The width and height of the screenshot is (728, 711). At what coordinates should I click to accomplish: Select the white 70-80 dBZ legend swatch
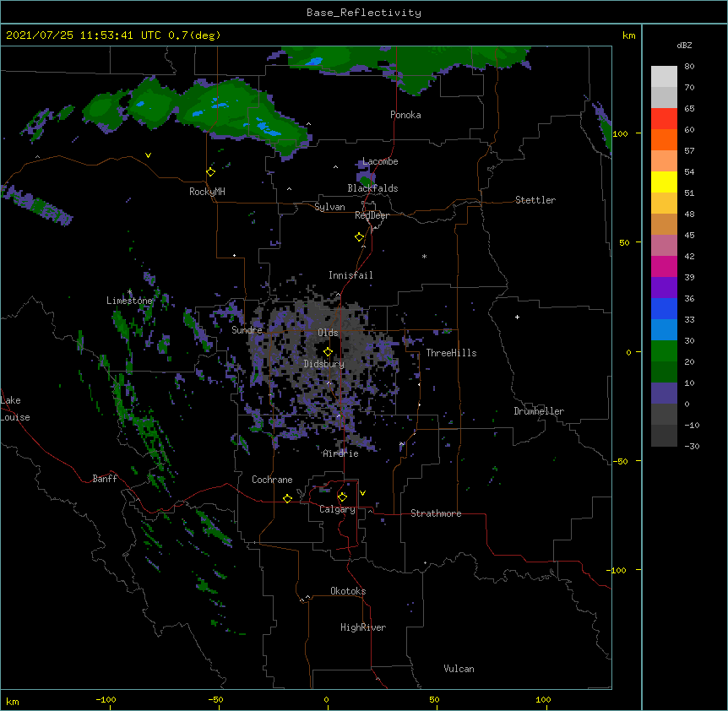664,77
